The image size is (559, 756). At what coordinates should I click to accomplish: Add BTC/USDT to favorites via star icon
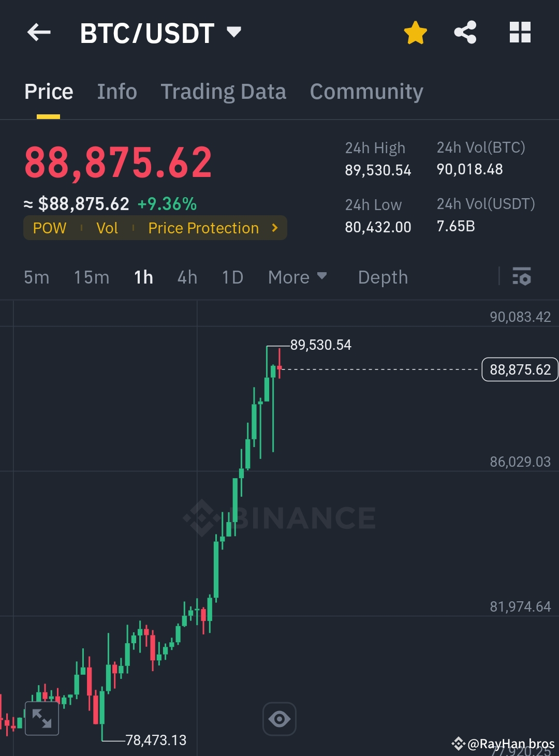pos(415,32)
